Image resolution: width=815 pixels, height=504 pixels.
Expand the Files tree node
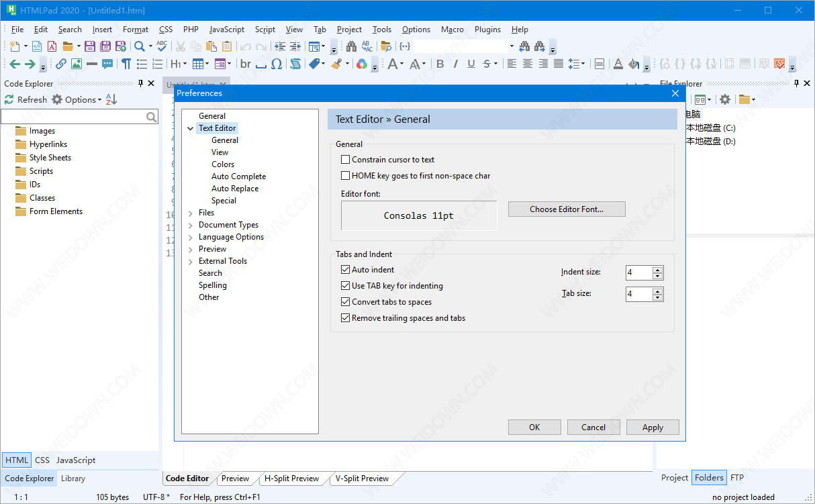[191, 213]
